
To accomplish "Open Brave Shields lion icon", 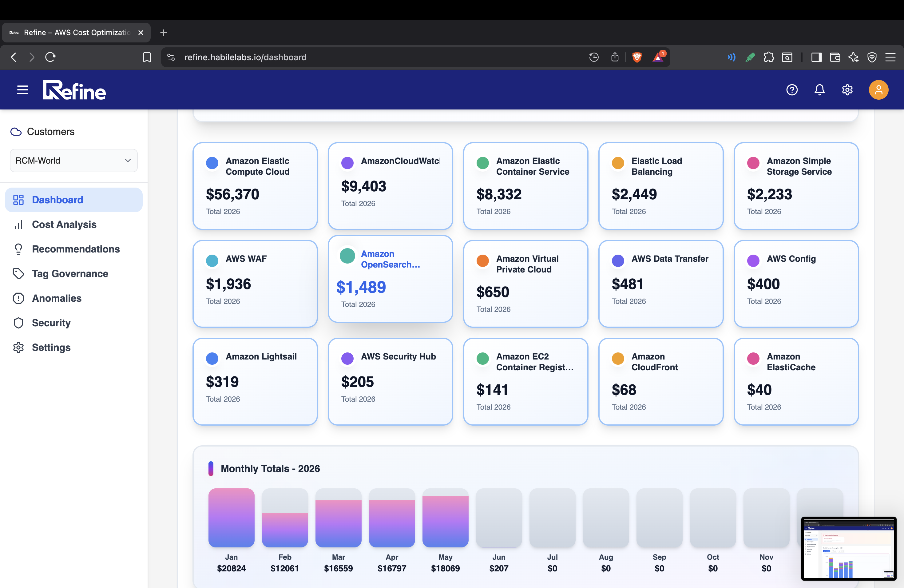I will (x=637, y=57).
